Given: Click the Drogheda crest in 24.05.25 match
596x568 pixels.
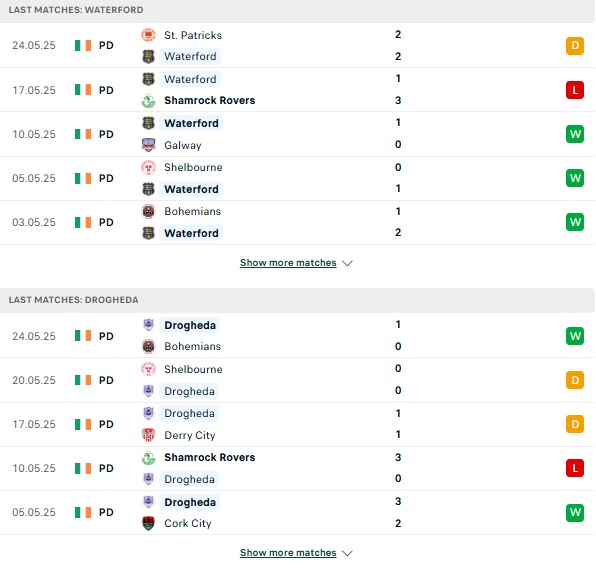Looking at the screenshot, I should pyautogui.click(x=148, y=325).
